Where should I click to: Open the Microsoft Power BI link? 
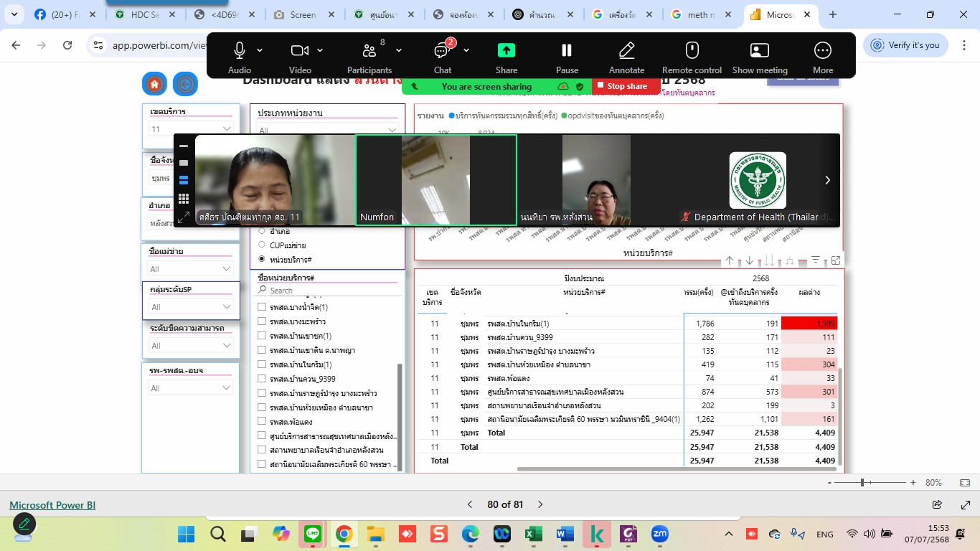52,505
